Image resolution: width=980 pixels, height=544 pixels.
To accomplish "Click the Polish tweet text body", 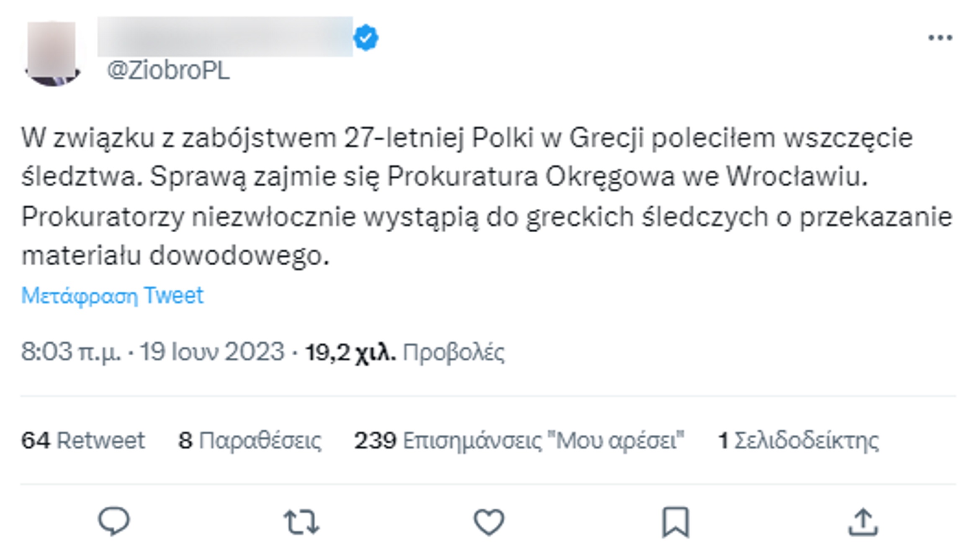I will point(486,196).
